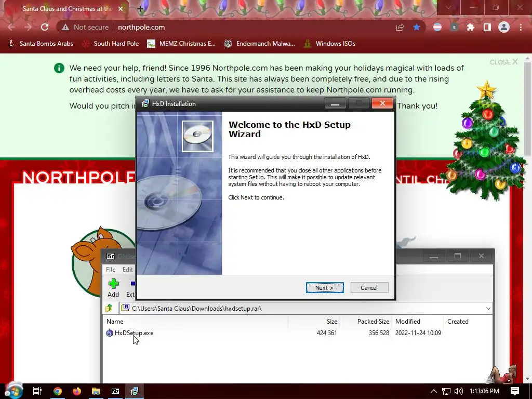Open Santa Bombs Arabs bookmark
532x399 pixels.
coord(41,44)
